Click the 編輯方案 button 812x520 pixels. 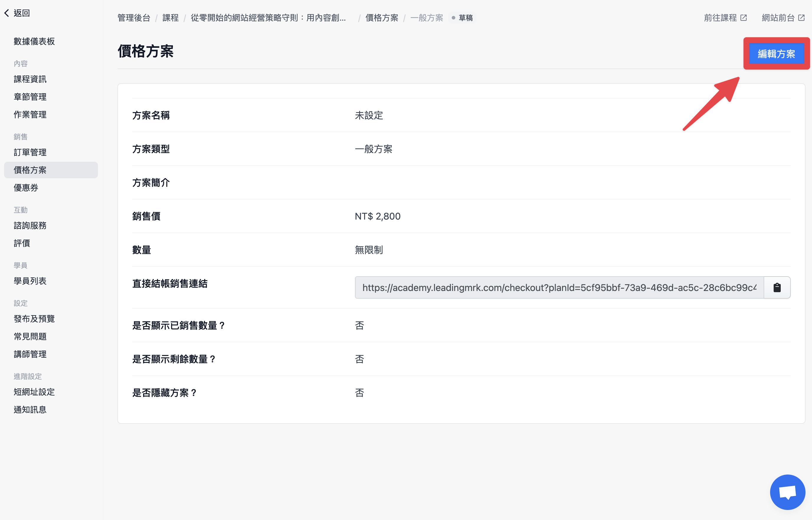click(776, 53)
